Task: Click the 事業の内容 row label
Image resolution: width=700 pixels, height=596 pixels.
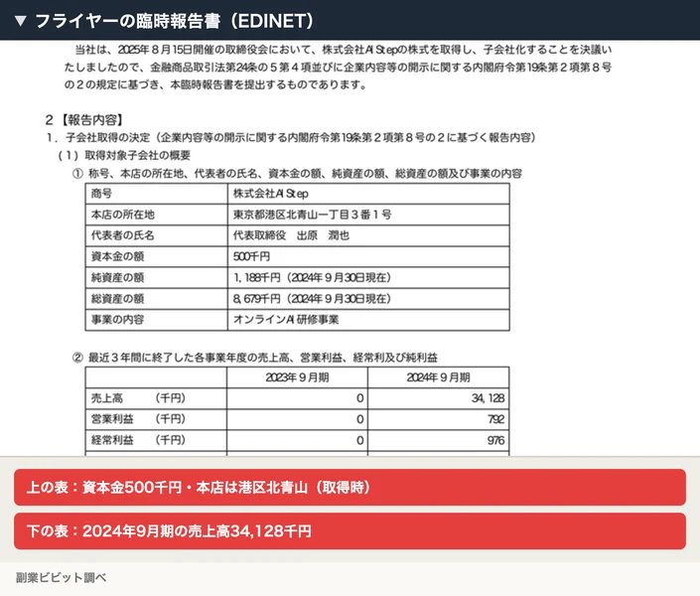Action: coord(117,320)
